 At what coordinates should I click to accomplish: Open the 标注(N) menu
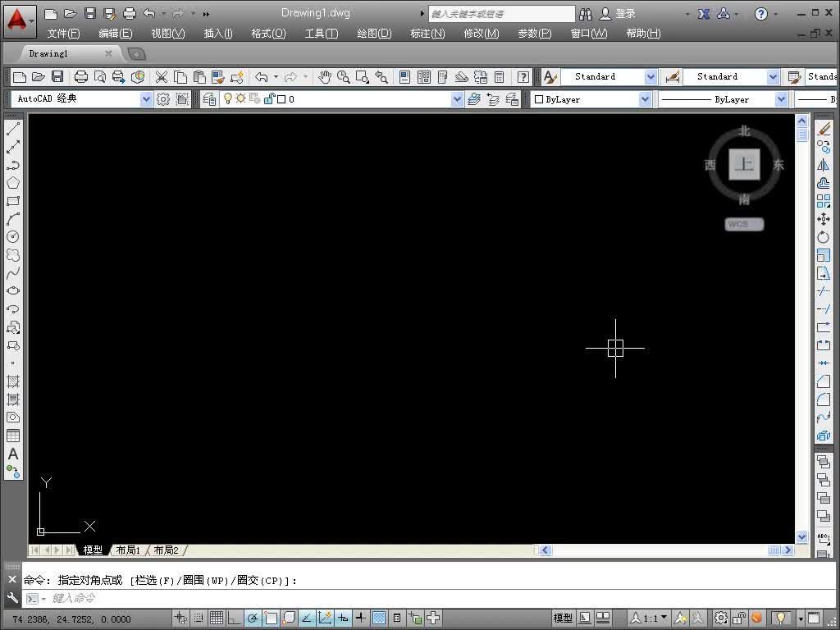427,33
